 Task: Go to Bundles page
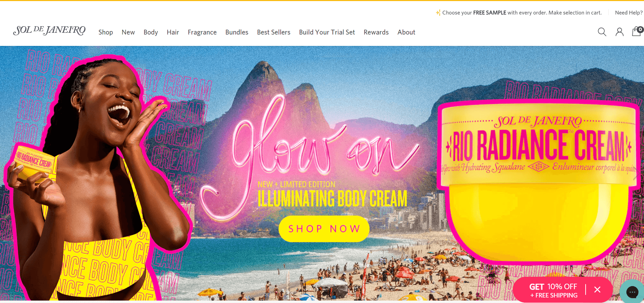click(x=237, y=32)
